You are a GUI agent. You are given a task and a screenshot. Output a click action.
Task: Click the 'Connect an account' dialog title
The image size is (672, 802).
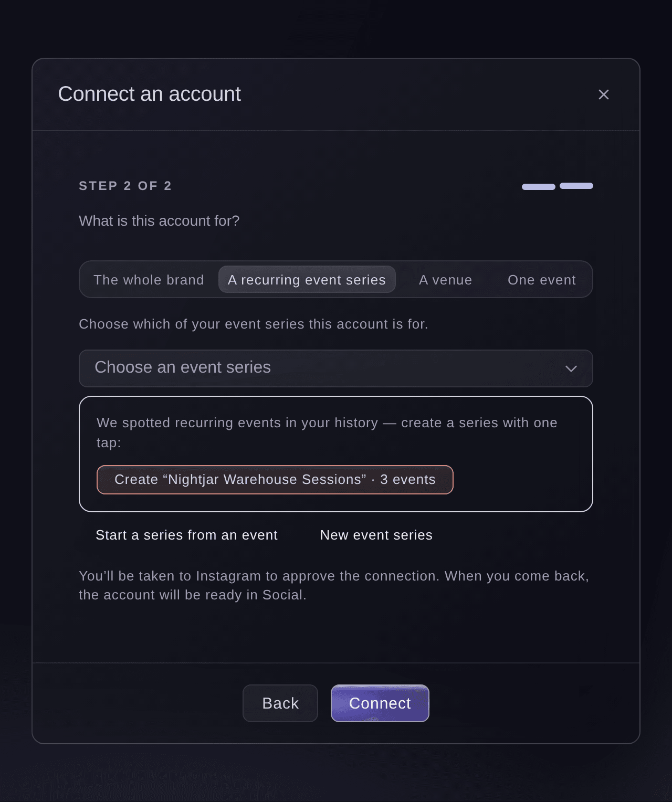pyautogui.click(x=150, y=94)
